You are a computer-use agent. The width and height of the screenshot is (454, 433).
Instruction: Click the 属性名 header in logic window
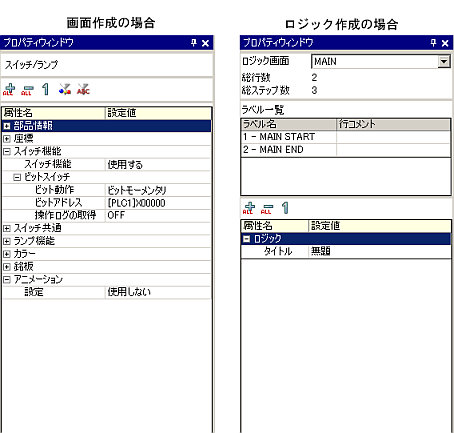click(x=275, y=226)
